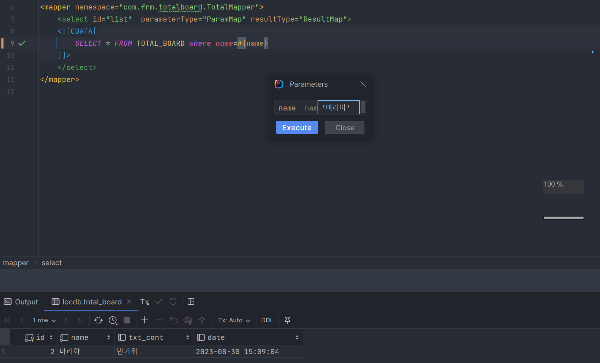Click the revert changes icon
Viewport: 600px width, 363px height.
pyautogui.click(x=173, y=320)
